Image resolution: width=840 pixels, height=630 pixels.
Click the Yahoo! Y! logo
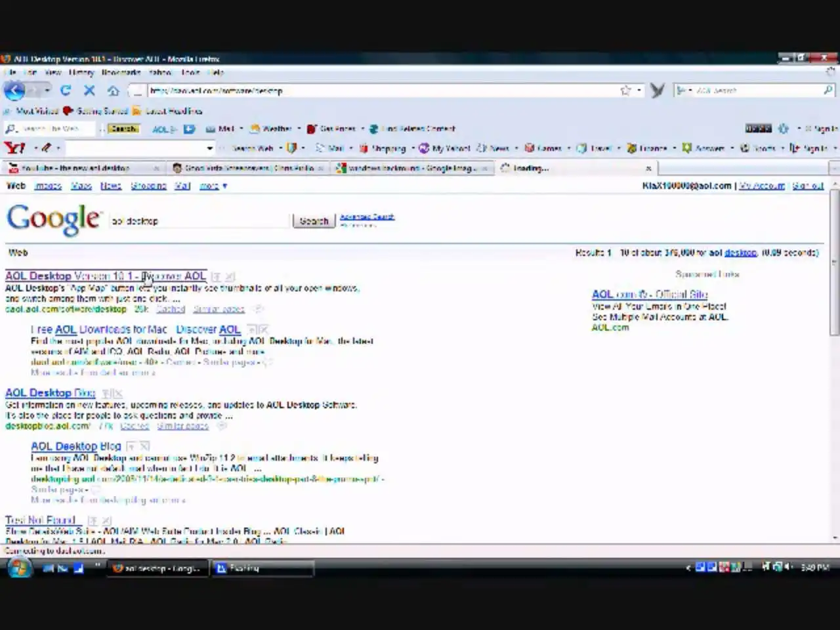[x=14, y=148]
